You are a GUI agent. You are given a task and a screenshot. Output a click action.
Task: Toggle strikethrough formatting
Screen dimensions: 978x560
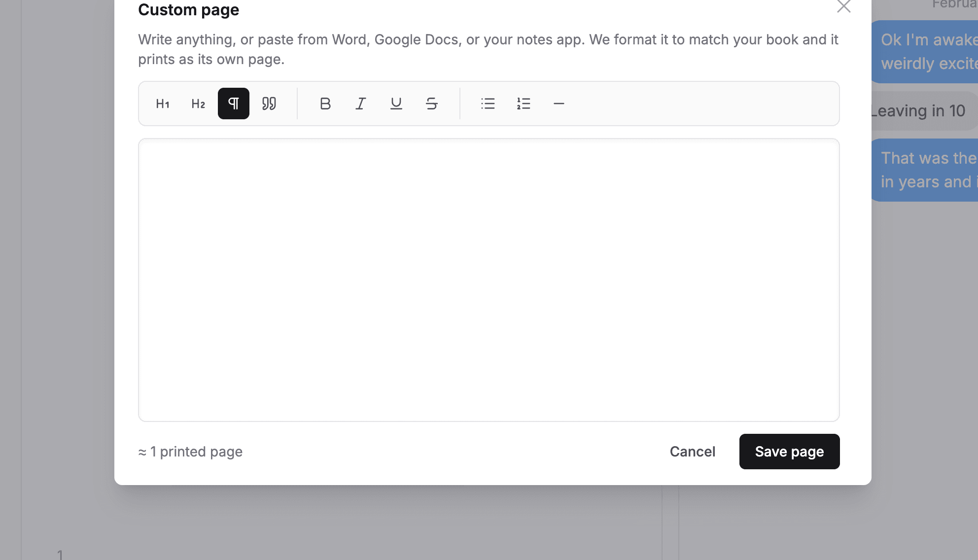point(432,104)
